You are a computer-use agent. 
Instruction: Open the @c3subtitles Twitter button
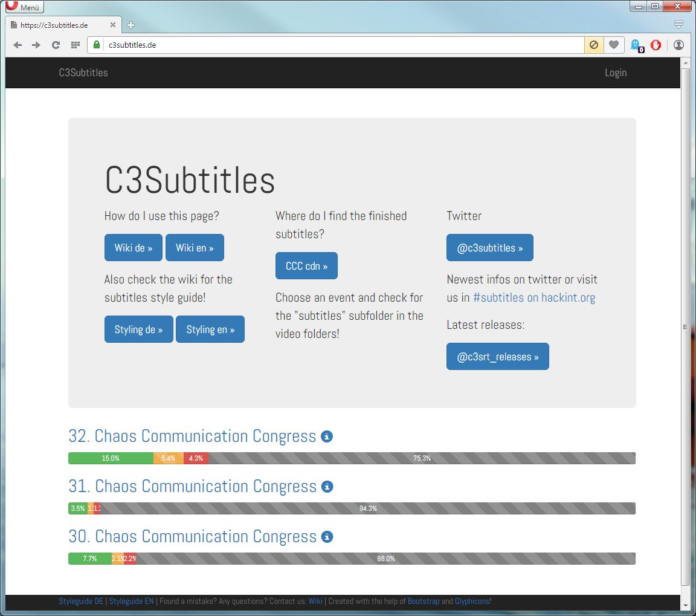(489, 247)
